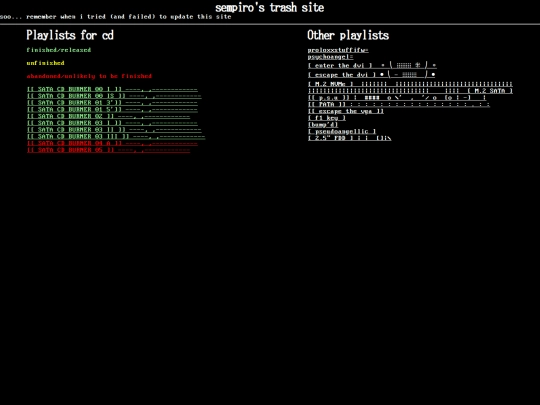The height and width of the screenshot is (405, 540).
Task: Open the [ 2.5" FDD ] playlist link
Action: pyautogui.click(x=349, y=138)
